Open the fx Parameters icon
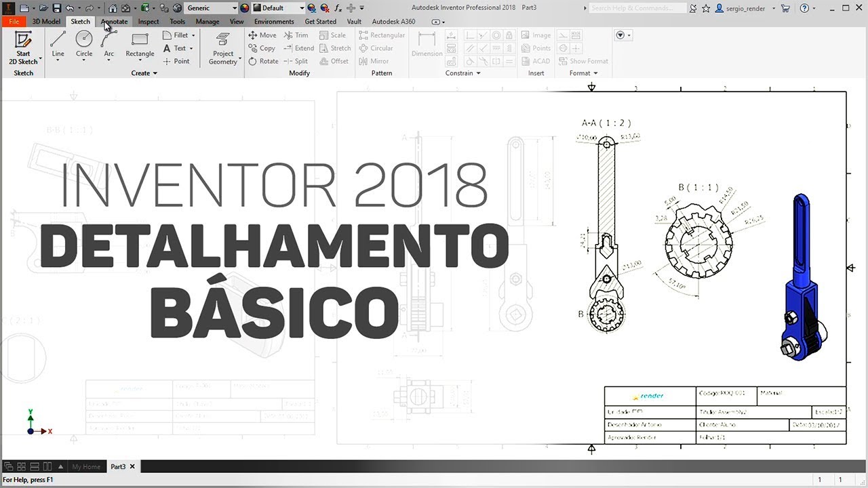Image resolution: width=868 pixels, height=488 pixels. click(338, 8)
